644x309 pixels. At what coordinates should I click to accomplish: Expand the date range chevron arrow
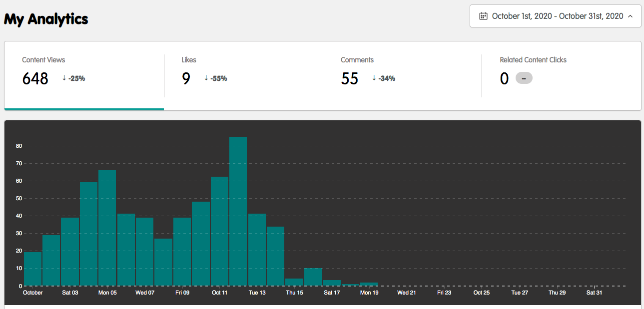630,16
